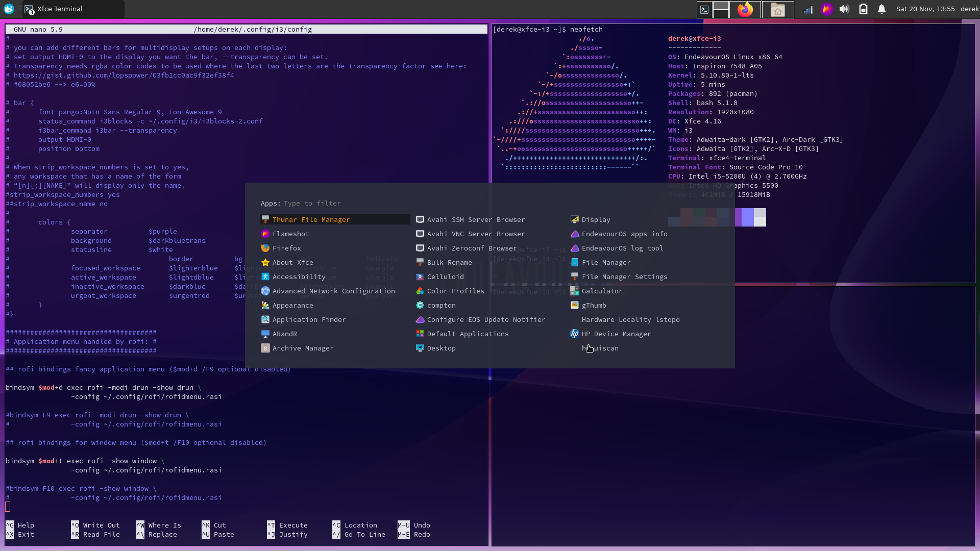Image resolution: width=980 pixels, height=551 pixels.
Task: Switch to the terminal workspace in pager
Action: [x=704, y=9]
